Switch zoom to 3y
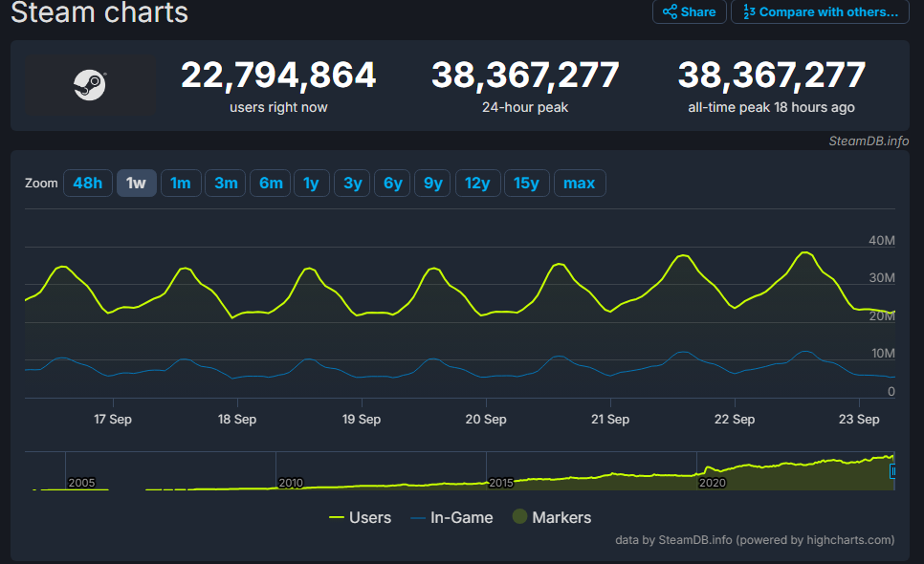The height and width of the screenshot is (564, 924). (x=352, y=184)
